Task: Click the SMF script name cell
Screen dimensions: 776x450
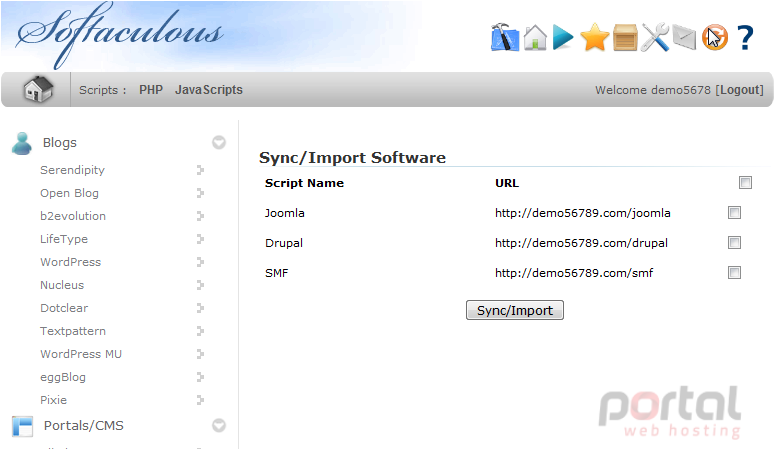Action: pyautogui.click(x=276, y=273)
